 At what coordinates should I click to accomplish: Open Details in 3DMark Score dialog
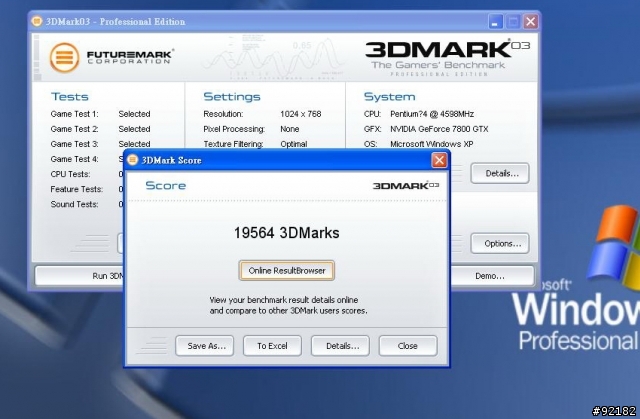(x=340, y=346)
